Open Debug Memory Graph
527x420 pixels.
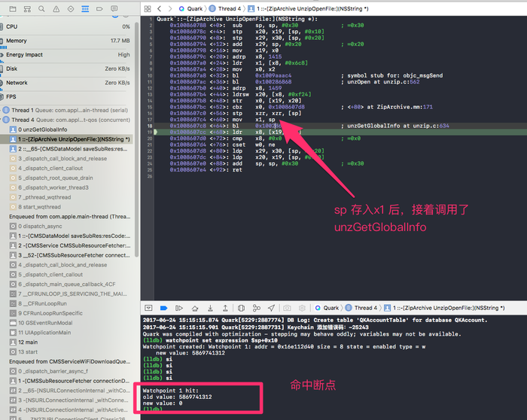pyautogui.click(x=257, y=308)
